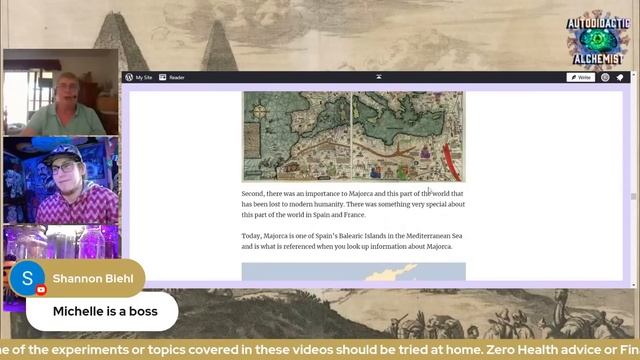The image size is (640, 360).
Task: Open the notifications bell icon
Action: 620,77
